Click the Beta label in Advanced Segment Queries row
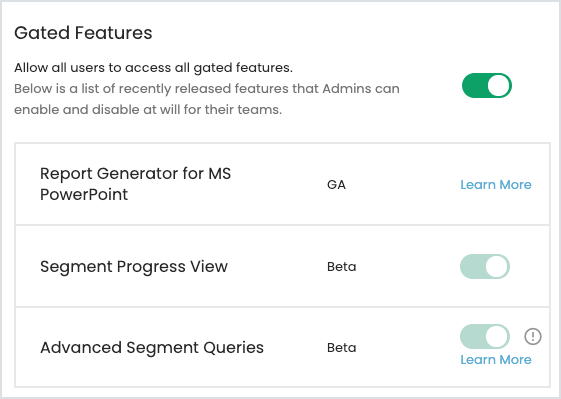 point(342,347)
